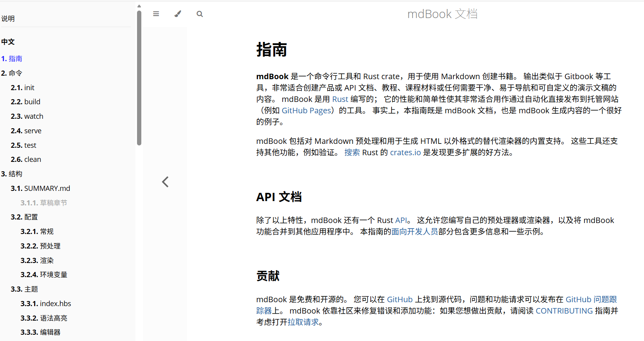644x341 pixels.
Task: Open the API link after Rust
Action: 401,220
